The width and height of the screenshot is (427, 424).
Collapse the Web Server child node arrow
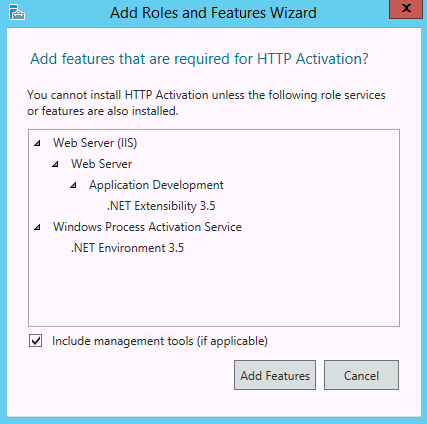pyautogui.click(x=55, y=164)
